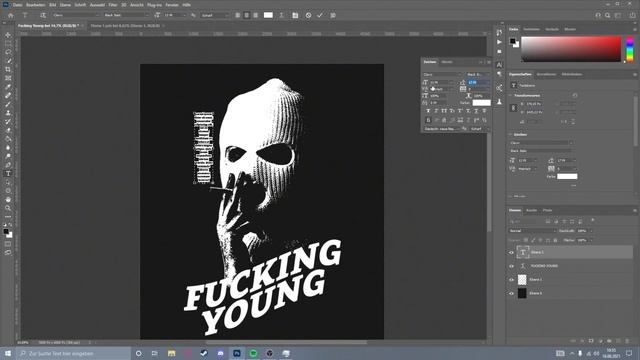
Task: Select the Horizontal Type tool
Action: point(8,174)
